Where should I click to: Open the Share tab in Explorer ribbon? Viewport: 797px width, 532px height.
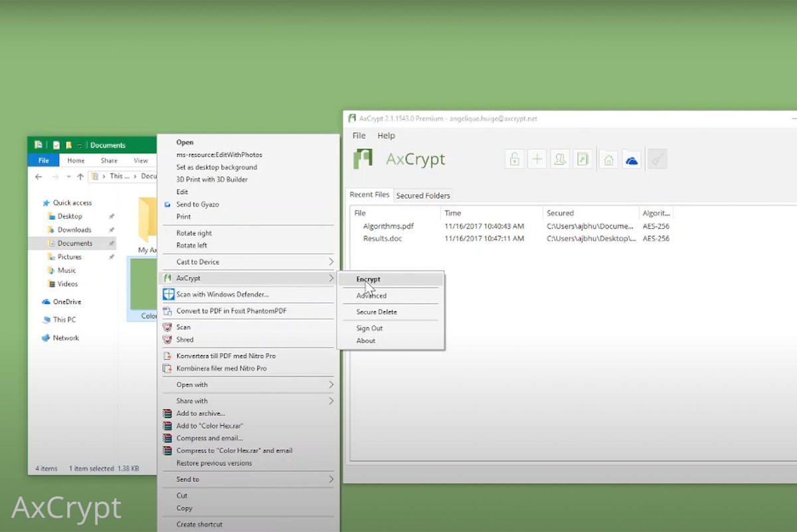[x=109, y=160]
